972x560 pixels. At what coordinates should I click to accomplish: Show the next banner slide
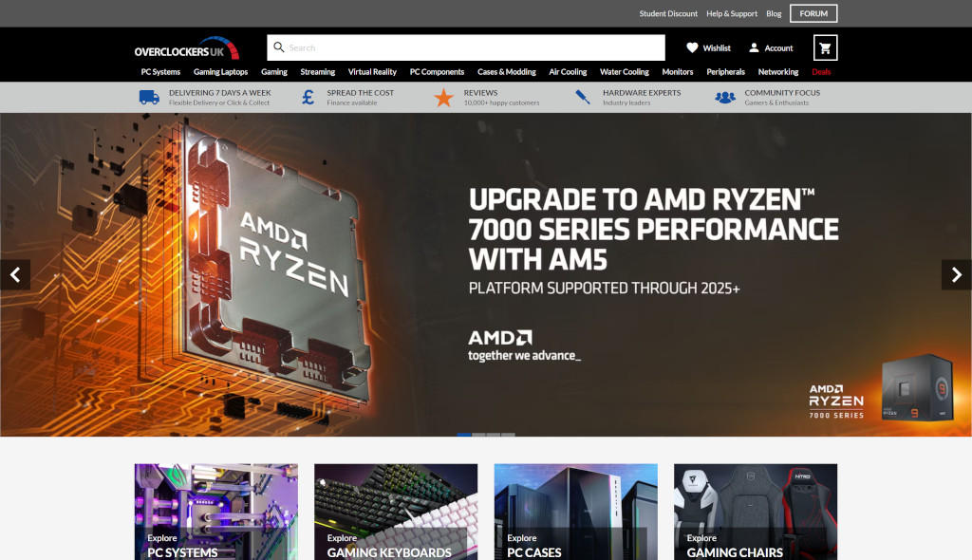point(956,275)
